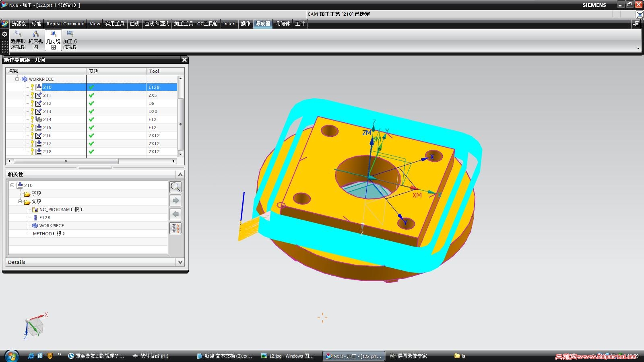Click the right arrow button in the 相关性 panel
The width and height of the screenshot is (644, 362).
(x=175, y=200)
